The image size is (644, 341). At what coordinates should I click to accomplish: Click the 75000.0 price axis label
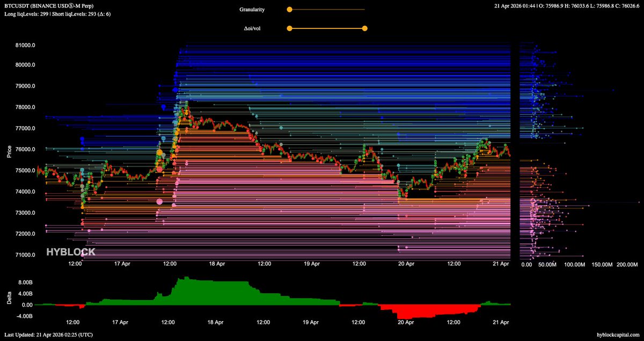(25, 171)
